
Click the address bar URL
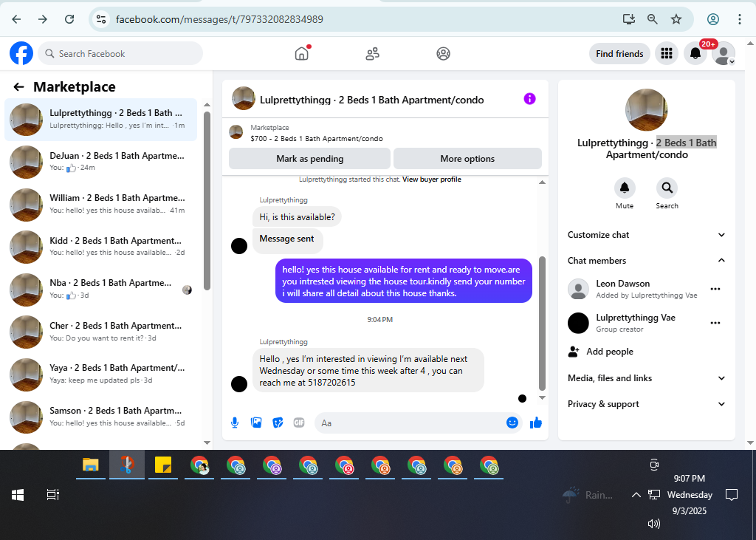[219, 19]
